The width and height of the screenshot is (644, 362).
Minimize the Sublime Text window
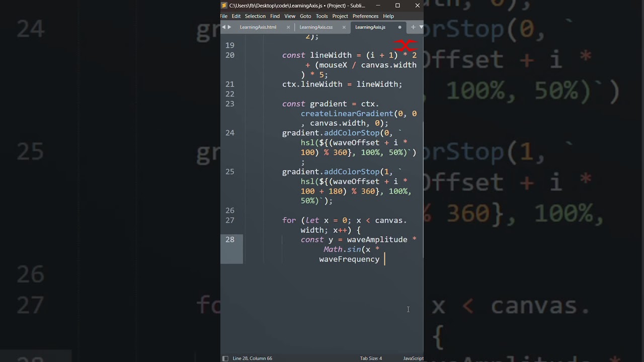(378, 6)
